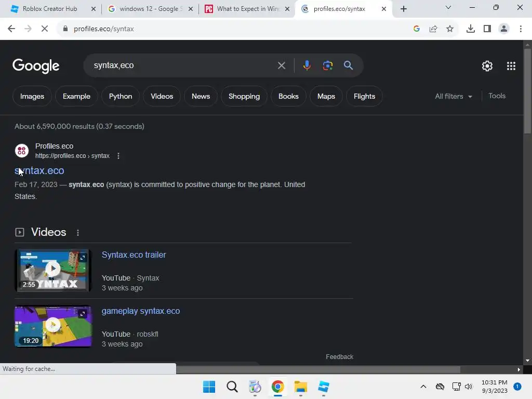Bookmark this page with the star
The height and width of the screenshot is (399, 532).
tap(450, 29)
